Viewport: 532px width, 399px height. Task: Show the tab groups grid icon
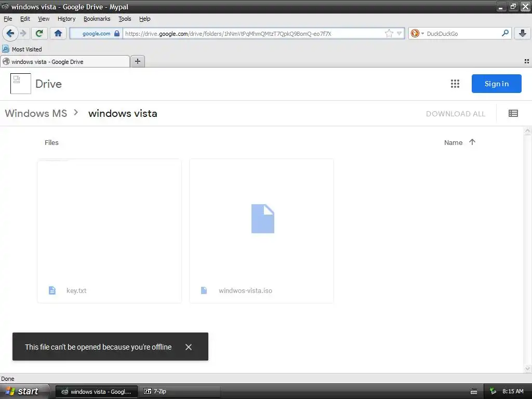pyautogui.click(x=527, y=61)
